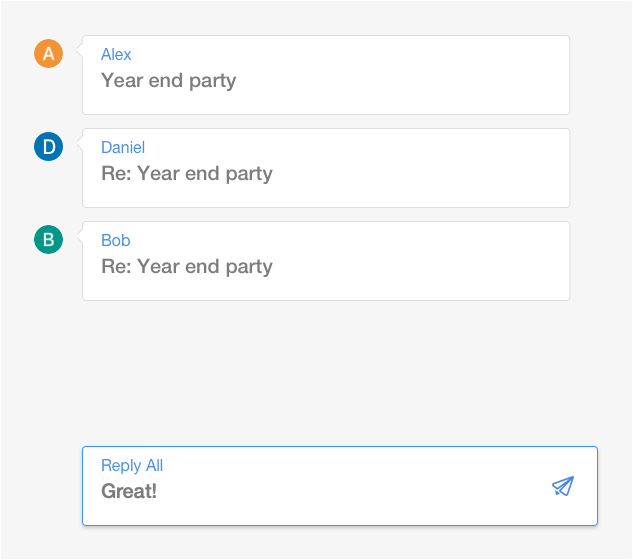Image resolution: width=633 pixels, height=560 pixels.
Task: Select Bob's green "B" avatar
Action: 48,240
